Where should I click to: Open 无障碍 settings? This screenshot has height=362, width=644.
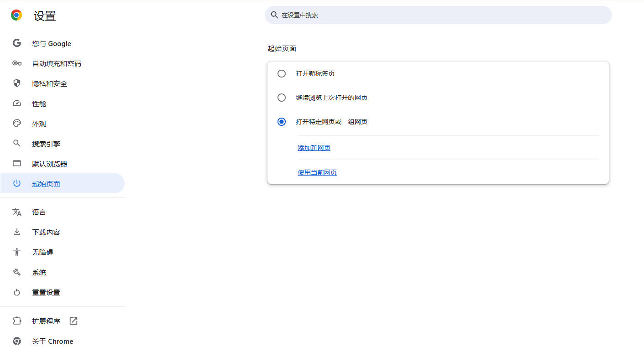[x=63, y=252]
